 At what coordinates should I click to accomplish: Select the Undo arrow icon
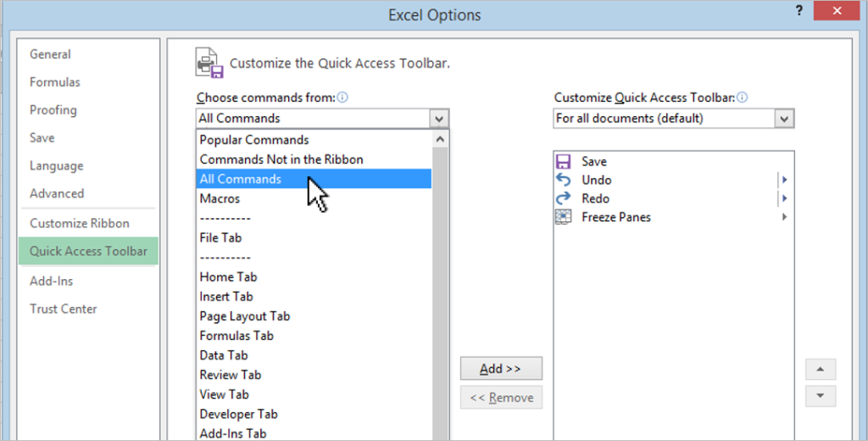point(563,180)
